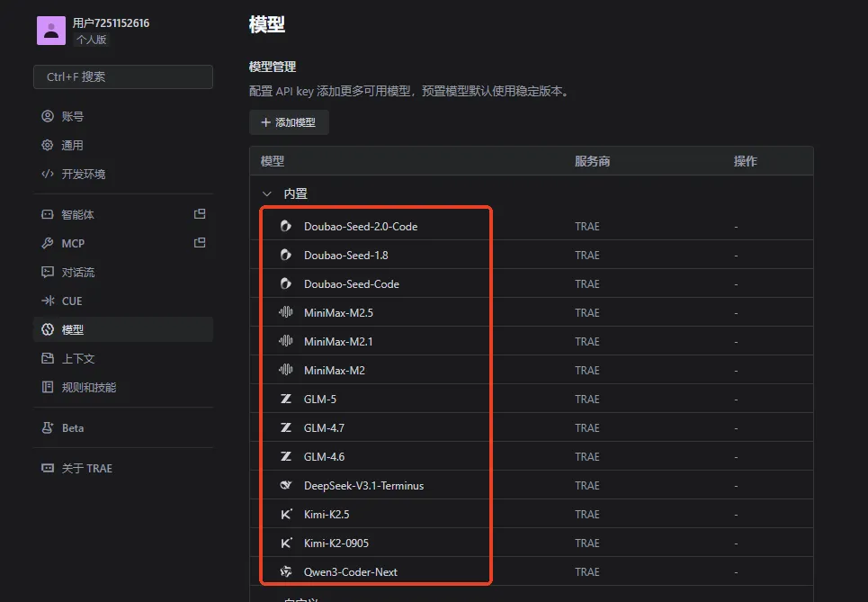Click the 服务商 column header
The image size is (868, 602).
tap(593, 161)
